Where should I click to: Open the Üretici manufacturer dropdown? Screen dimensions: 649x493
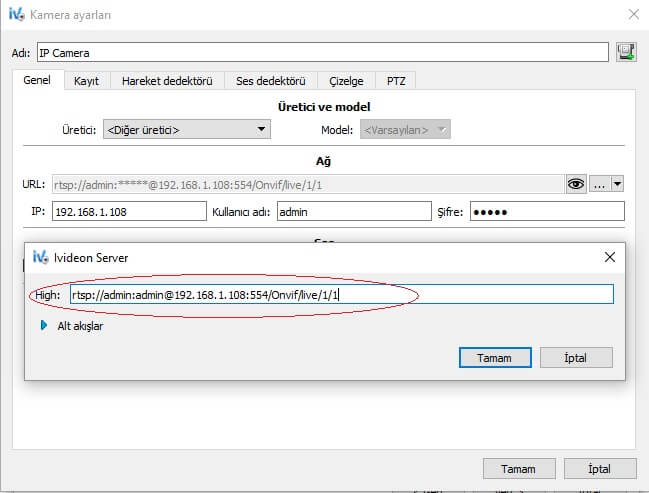click(x=187, y=130)
